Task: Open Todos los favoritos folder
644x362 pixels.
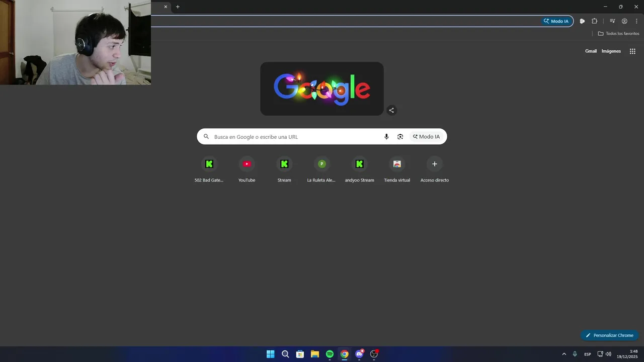Action: tap(618, 34)
